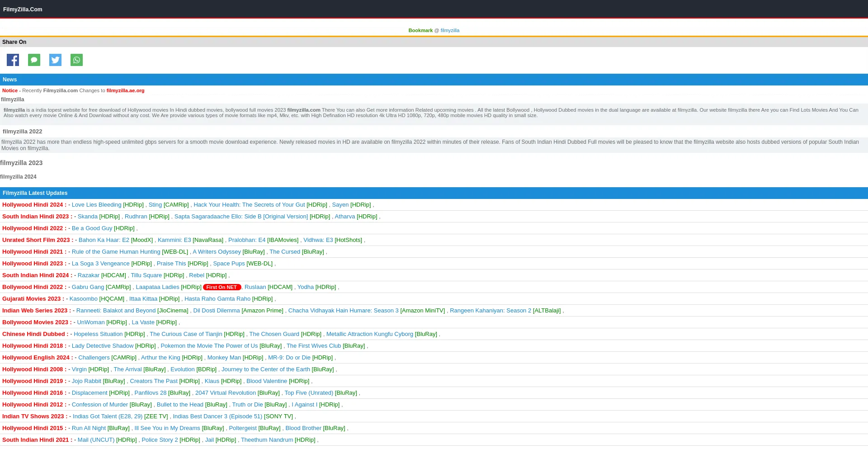Open Indias Got Talent (E28, 29) link
Viewport: 868px width, 449px height.
[108, 416]
